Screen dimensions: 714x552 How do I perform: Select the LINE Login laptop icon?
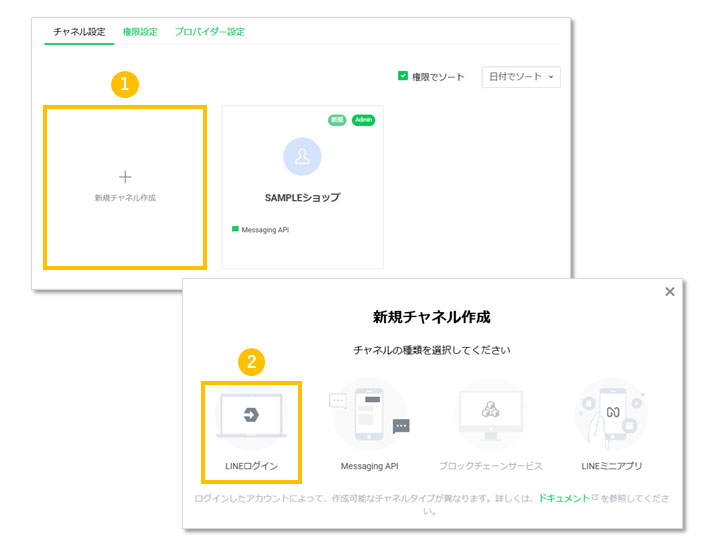point(251,415)
